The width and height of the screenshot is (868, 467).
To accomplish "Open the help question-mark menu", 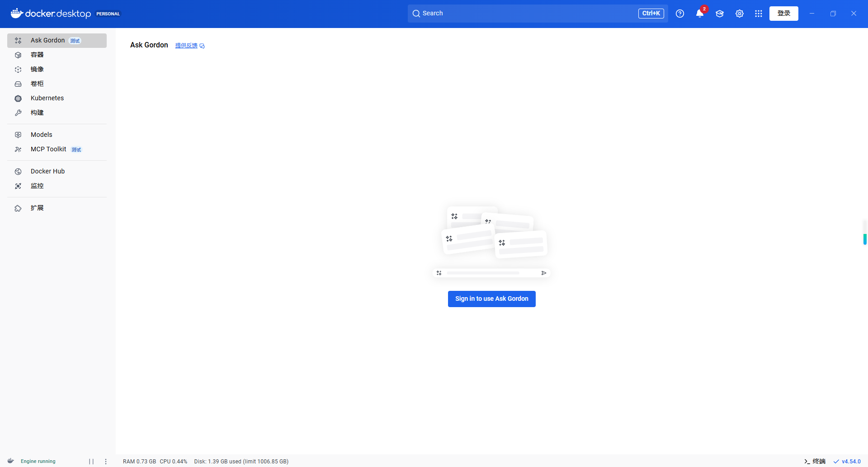I will tap(680, 14).
